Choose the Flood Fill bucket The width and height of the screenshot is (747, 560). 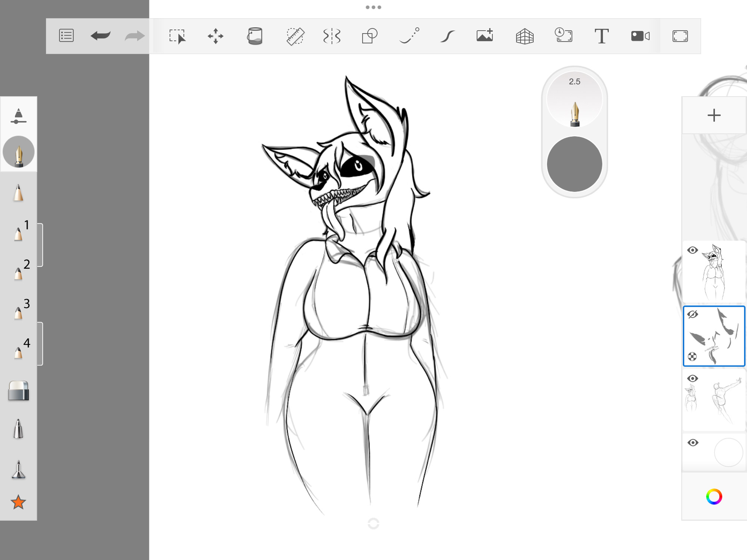click(x=255, y=36)
